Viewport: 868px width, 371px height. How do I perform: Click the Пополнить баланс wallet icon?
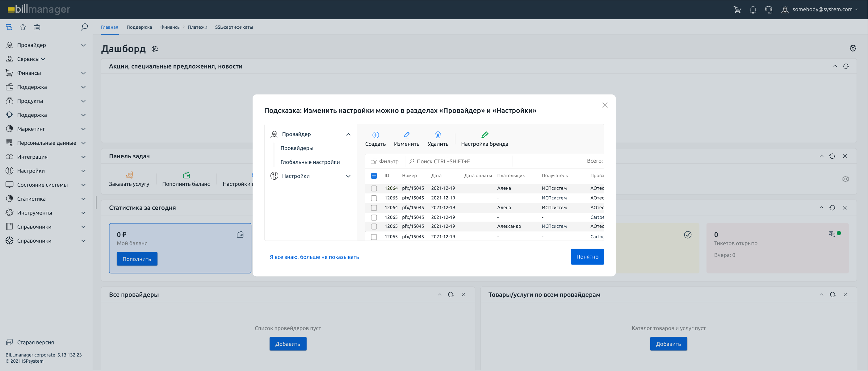coord(186,175)
